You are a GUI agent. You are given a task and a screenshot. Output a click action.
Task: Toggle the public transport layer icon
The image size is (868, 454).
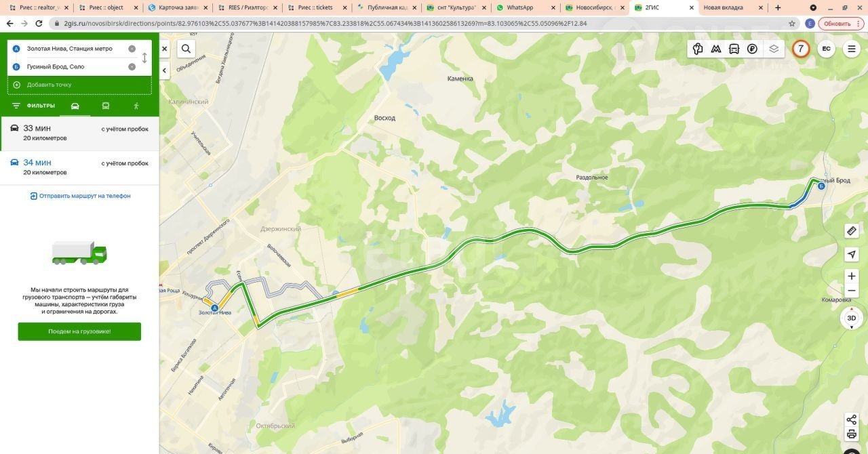734,49
